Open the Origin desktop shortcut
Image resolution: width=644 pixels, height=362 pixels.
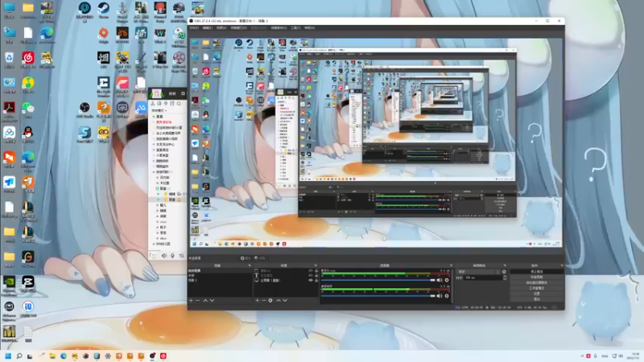pos(104,35)
